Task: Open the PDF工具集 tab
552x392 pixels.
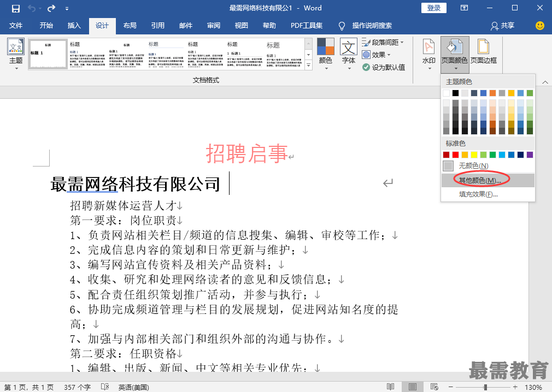Action: click(307, 25)
